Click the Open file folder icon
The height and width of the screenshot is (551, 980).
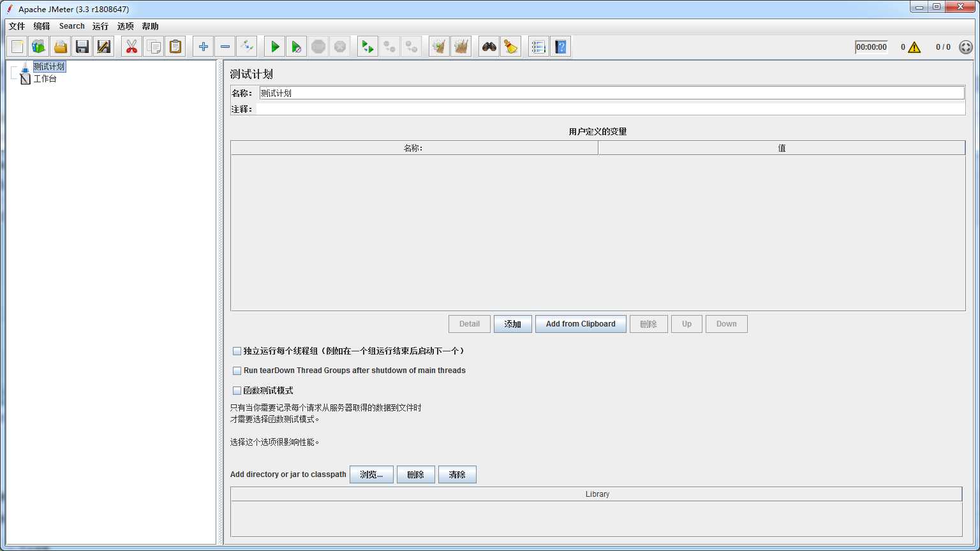61,47
